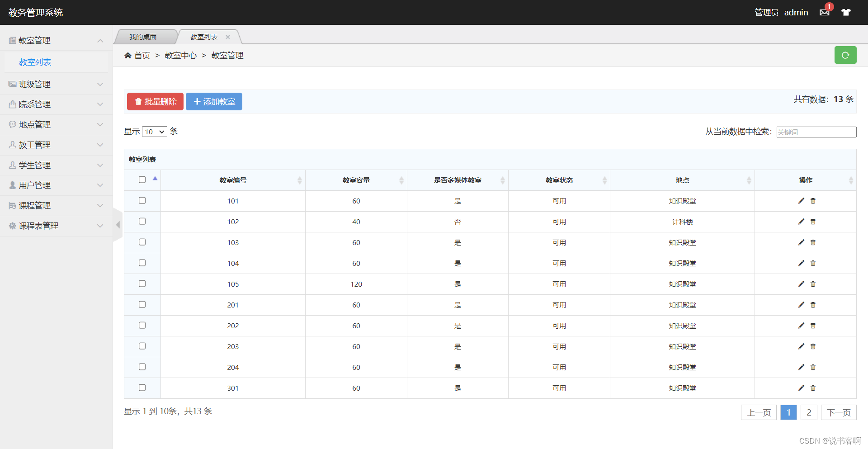Click the green refresh icon button
The width and height of the screenshot is (868, 449).
(845, 55)
